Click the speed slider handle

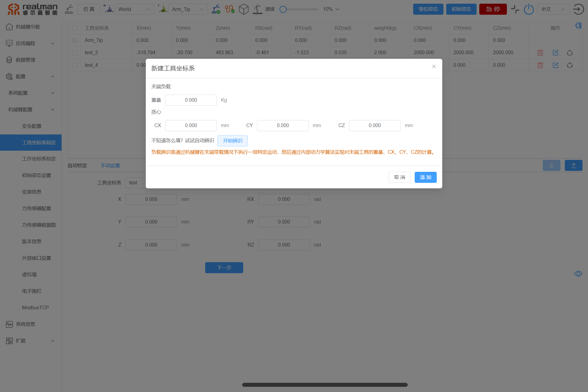point(283,9)
